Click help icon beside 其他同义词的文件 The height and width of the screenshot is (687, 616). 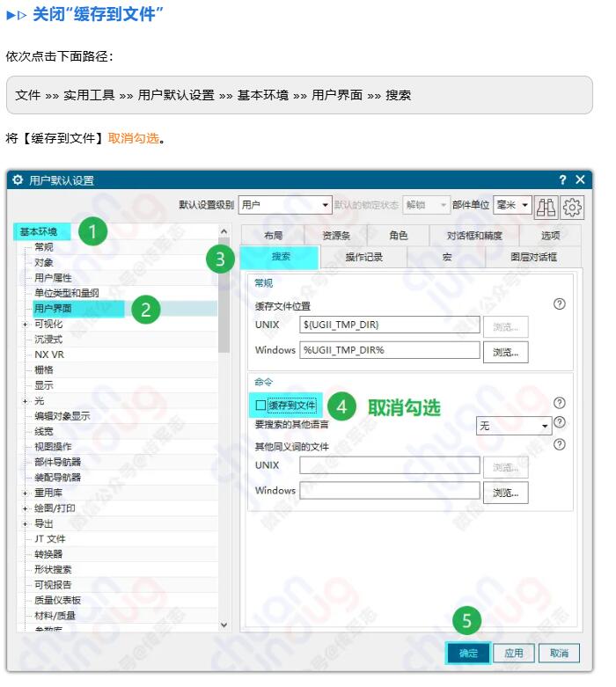(x=559, y=444)
